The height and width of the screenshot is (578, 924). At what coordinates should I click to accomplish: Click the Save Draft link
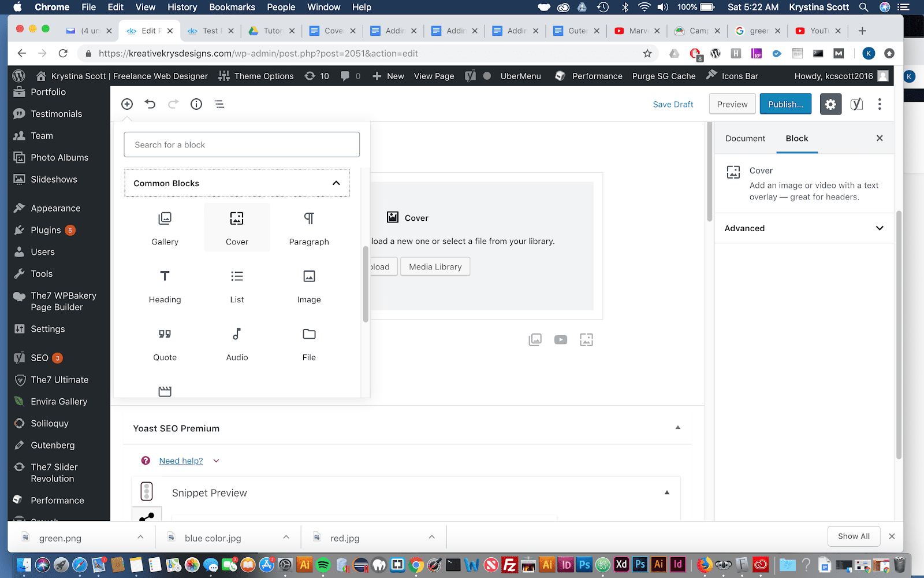673,104
